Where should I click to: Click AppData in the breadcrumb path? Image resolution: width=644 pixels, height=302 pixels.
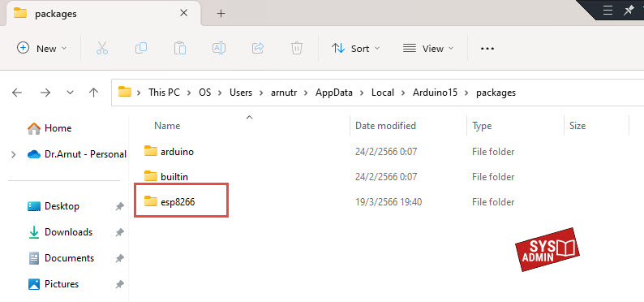tap(334, 93)
